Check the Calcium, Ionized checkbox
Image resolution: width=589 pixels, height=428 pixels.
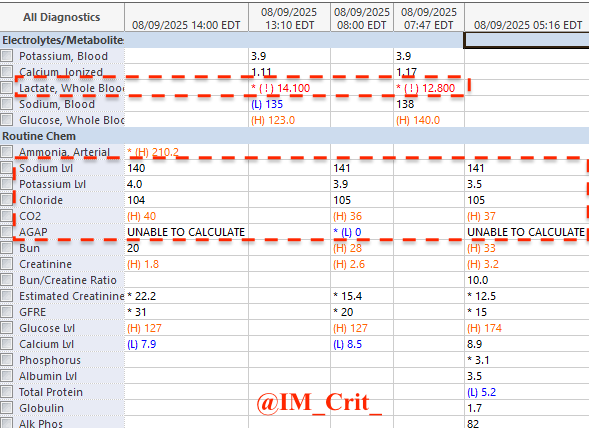click(x=6, y=72)
